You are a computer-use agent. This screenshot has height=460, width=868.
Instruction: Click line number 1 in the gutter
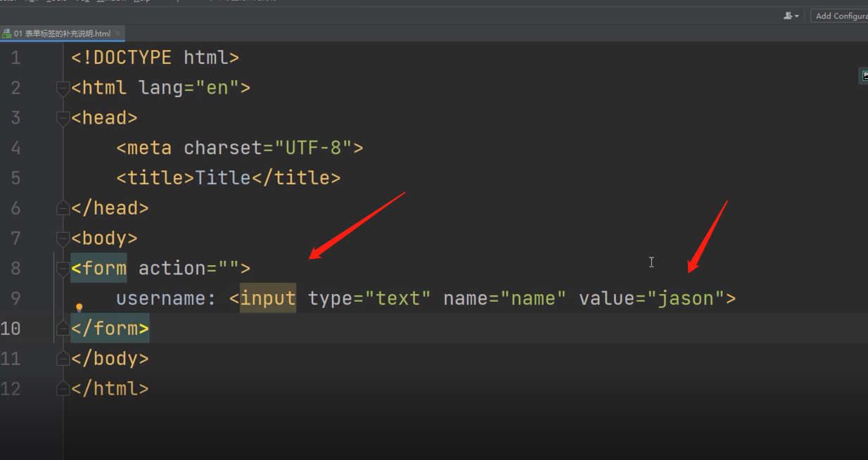point(15,58)
